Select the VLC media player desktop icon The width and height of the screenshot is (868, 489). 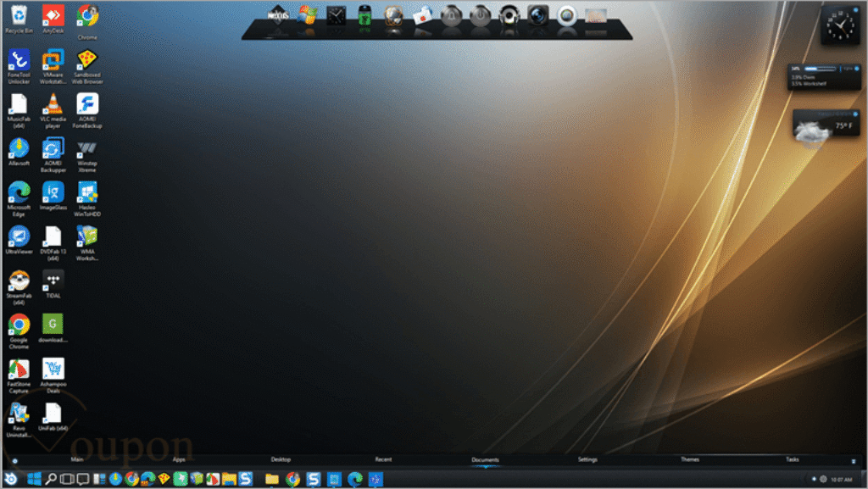click(x=53, y=111)
